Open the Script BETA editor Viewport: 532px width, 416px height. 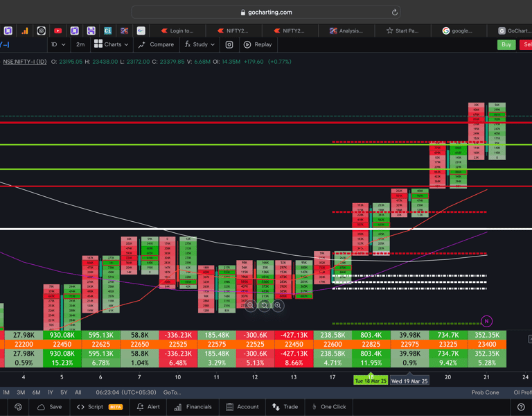[100, 407]
